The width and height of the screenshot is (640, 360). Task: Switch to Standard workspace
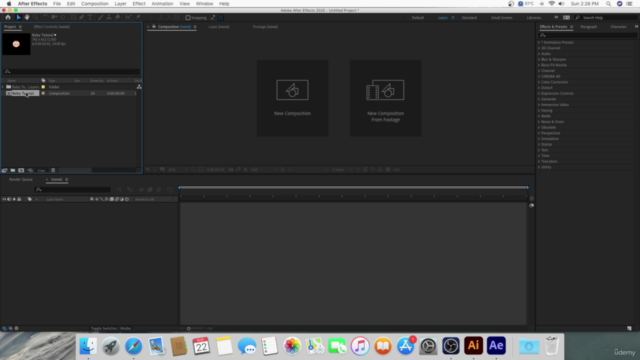(469, 18)
